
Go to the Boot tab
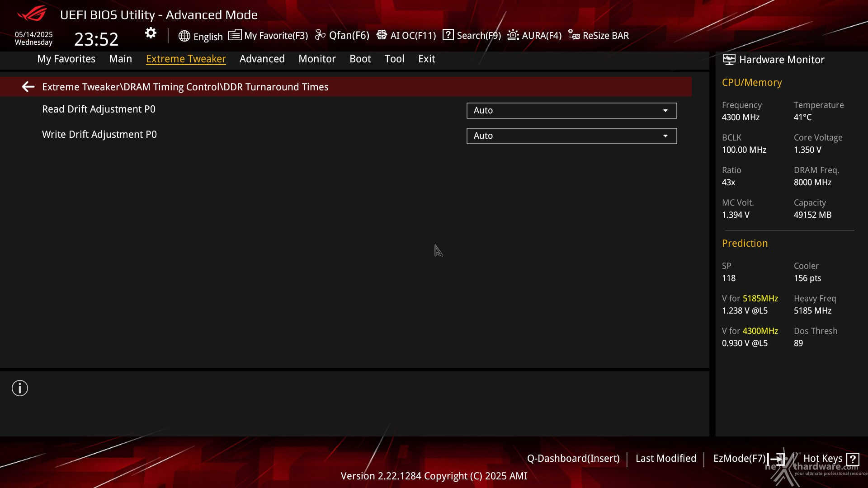pos(360,59)
